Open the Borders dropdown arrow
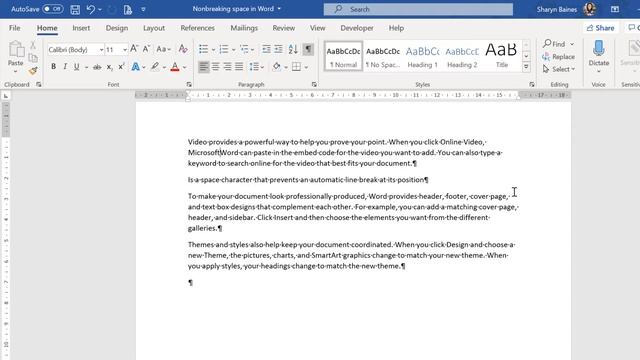Viewport: 640px width, 360px height. click(306, 67)
